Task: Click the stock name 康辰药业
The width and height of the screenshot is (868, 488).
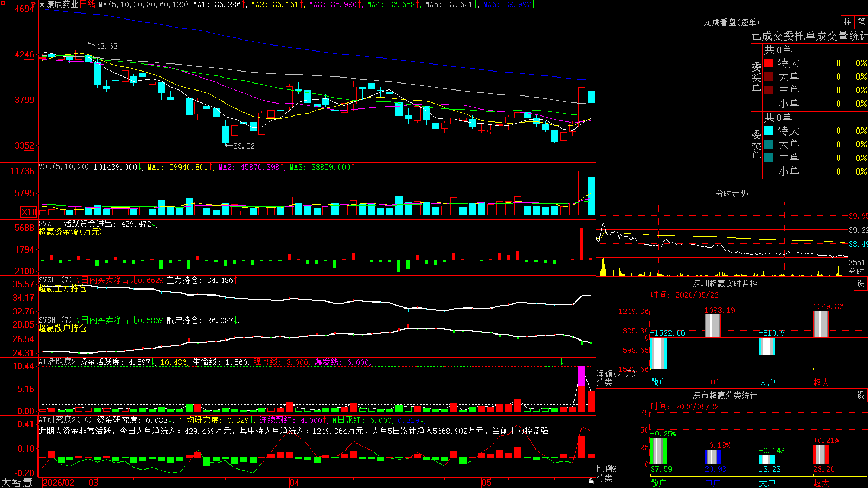Action: pyautogui.click(x=62, y=4)
